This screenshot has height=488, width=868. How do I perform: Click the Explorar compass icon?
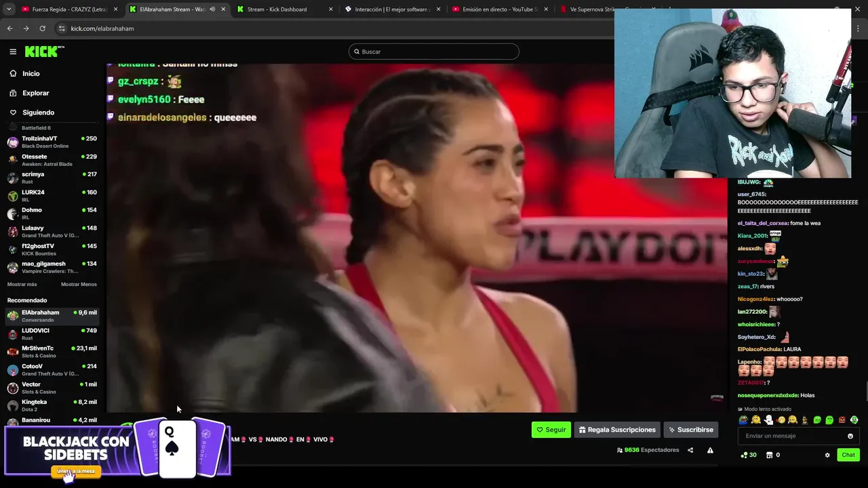click(x=13, y=93)
